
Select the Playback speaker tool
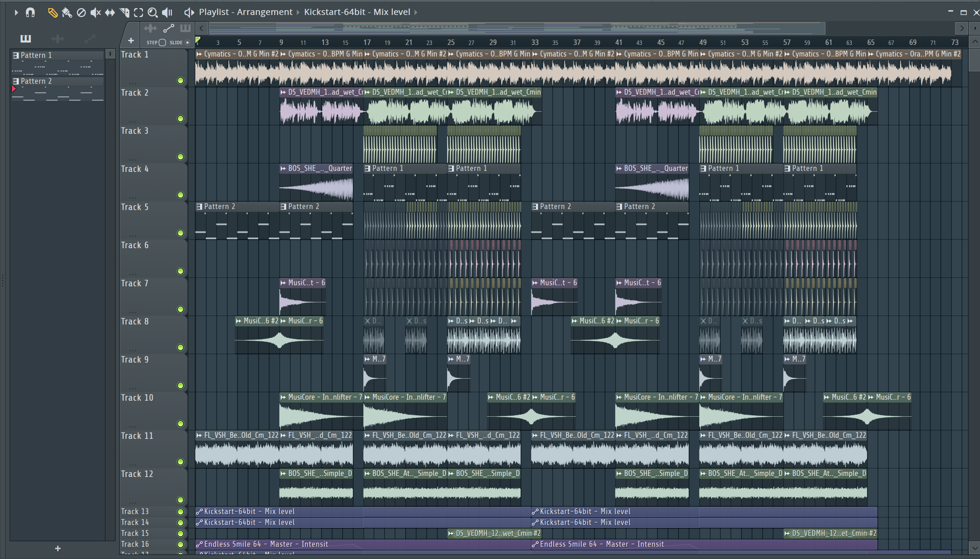tap(167, 13)
